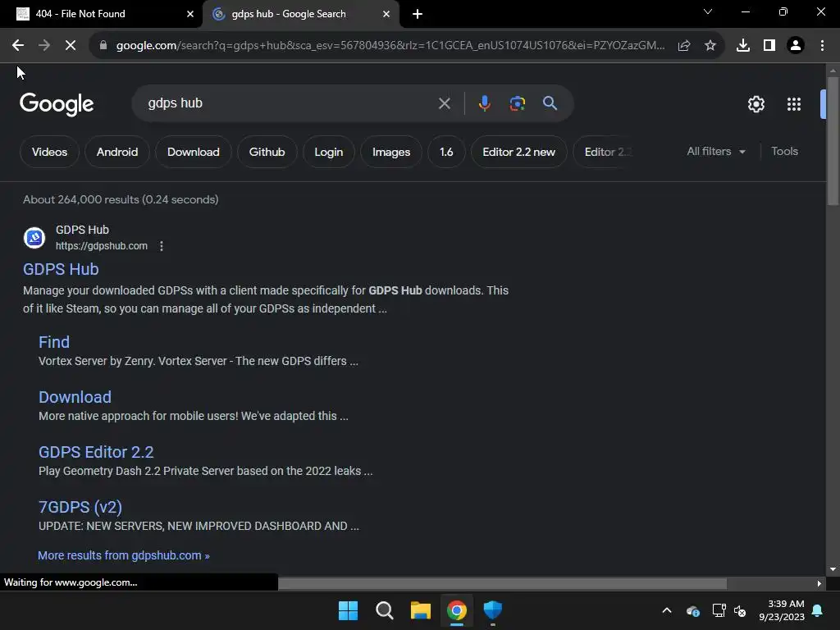The width and height of the screenshot is (840, 630).
Task: Submit search with magnifier icon
Action: point(550,103)
